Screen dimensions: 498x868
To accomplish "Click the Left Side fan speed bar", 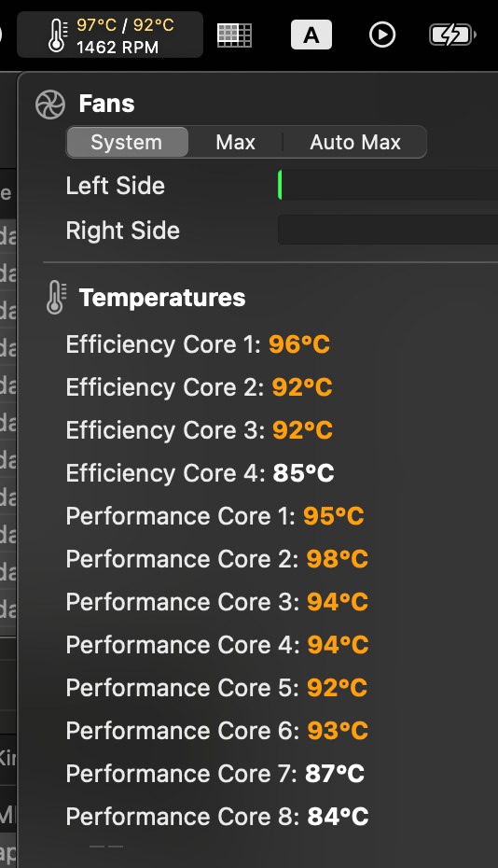I will coord(387,185).
